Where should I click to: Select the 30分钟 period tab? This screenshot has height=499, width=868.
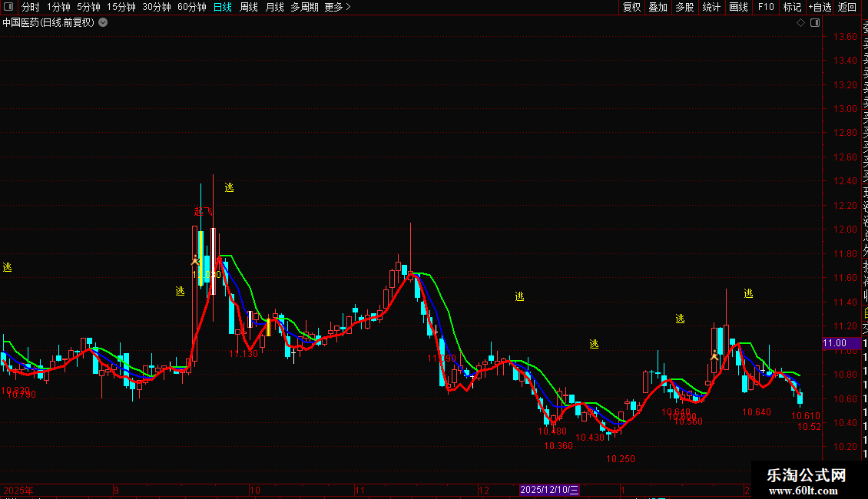coord(157,7)
